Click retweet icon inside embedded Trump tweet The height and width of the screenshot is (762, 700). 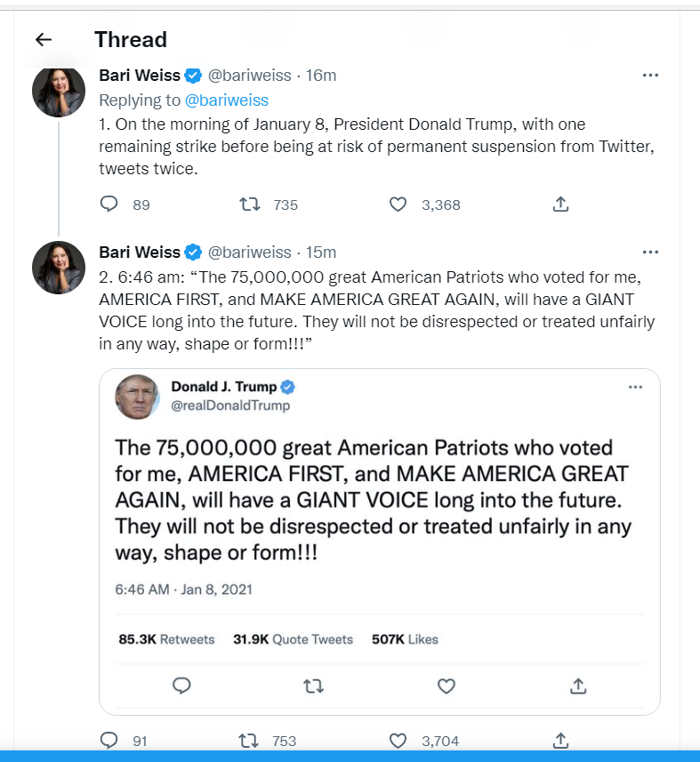pyautogui.click(x=313, y=686)
